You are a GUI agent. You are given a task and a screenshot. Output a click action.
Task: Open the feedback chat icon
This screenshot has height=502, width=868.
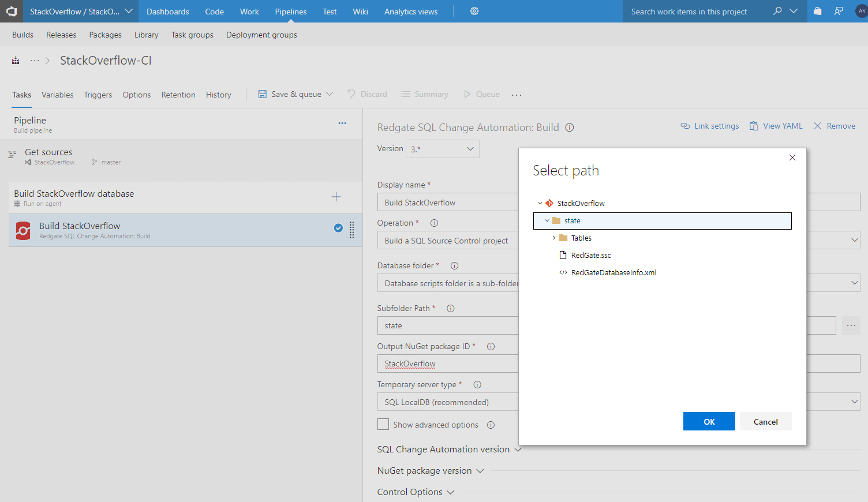tap(839, 11)
